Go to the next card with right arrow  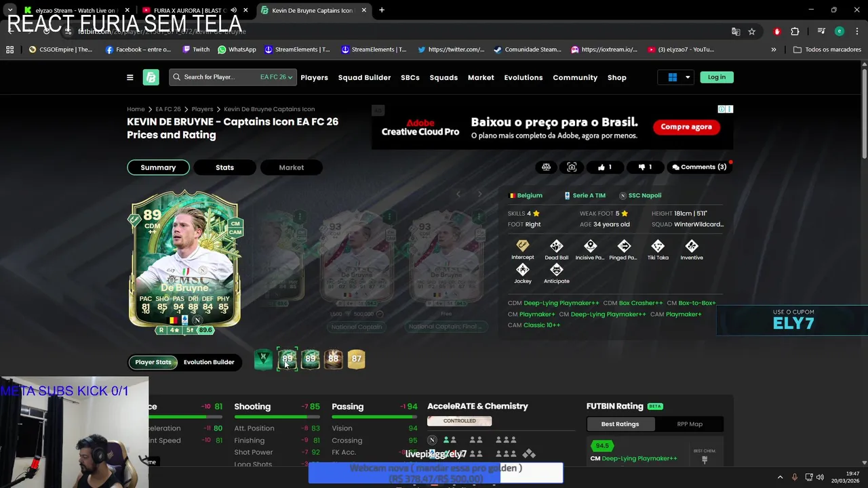click(x=479, y=195)
